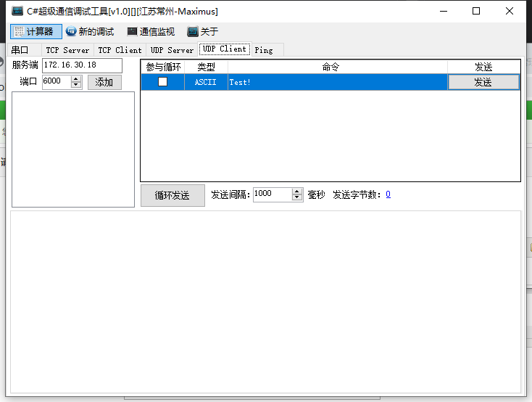Click the application icon in title bar
This screenshot has width=532, height=402.
[17, 11]
